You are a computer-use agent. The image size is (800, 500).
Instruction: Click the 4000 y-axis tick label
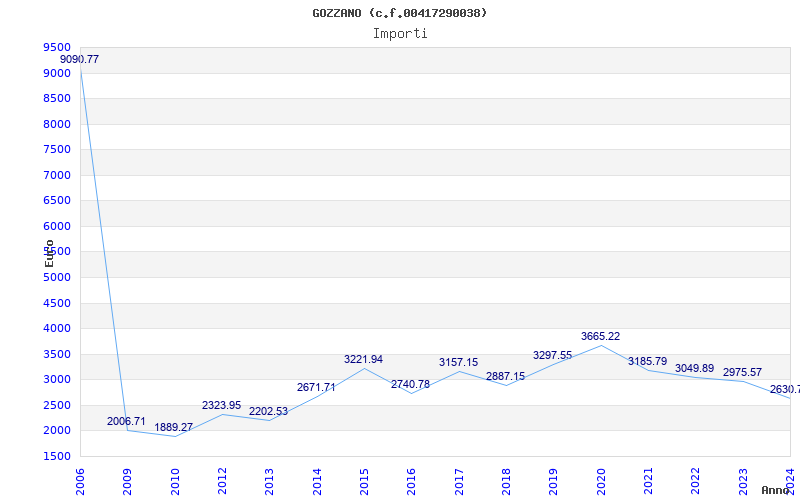coord(57,329)
